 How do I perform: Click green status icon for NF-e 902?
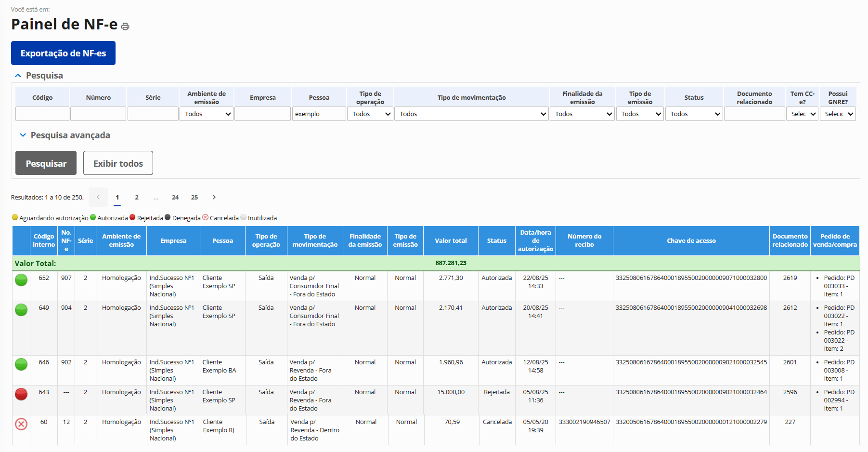[x=21, y=364]
